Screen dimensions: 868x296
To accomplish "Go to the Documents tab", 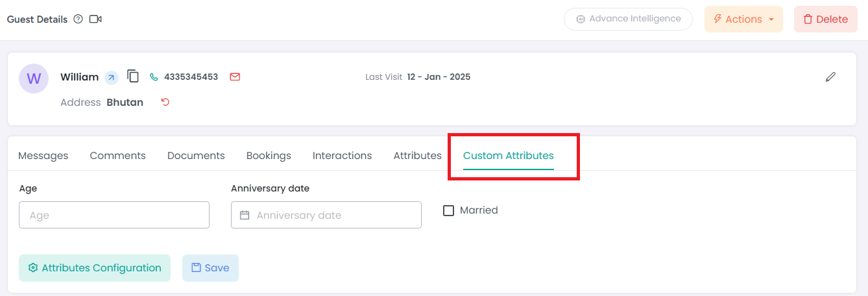I will (x=196, y=156).
